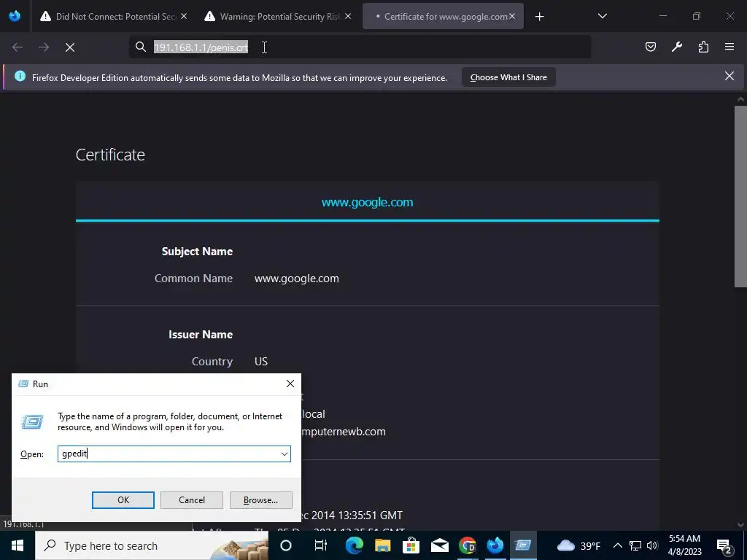Click the Run dialog title icon

click(x=23, y=384)
